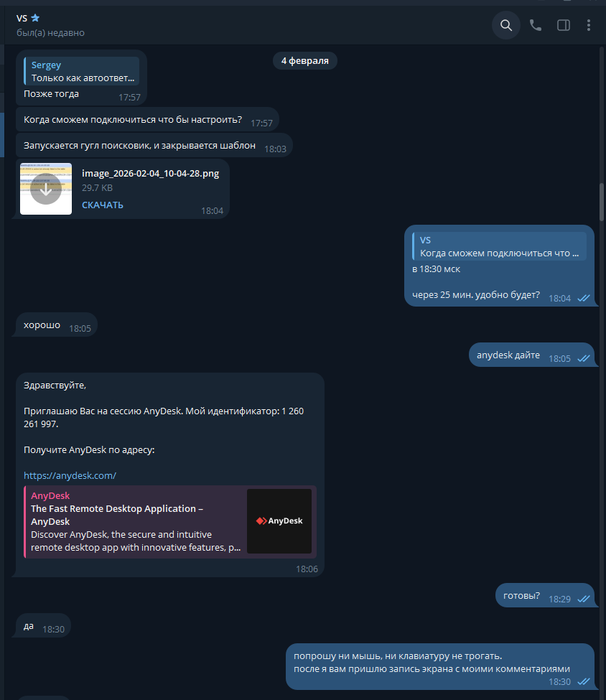Image resolution: width=606 pixels, height=700 pixels.
Task: Click the 4 февраля date badge
Action: coord(304,61)
